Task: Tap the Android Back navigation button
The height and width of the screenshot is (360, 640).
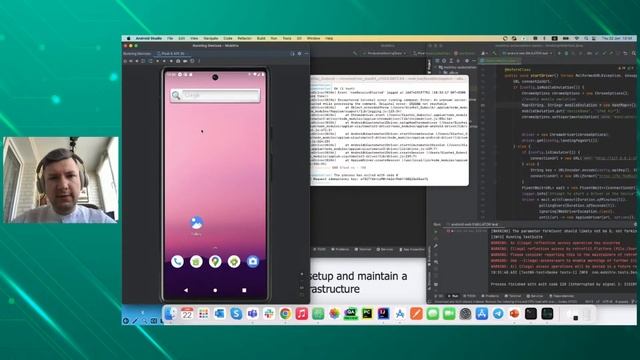Action: click(186, 290)
